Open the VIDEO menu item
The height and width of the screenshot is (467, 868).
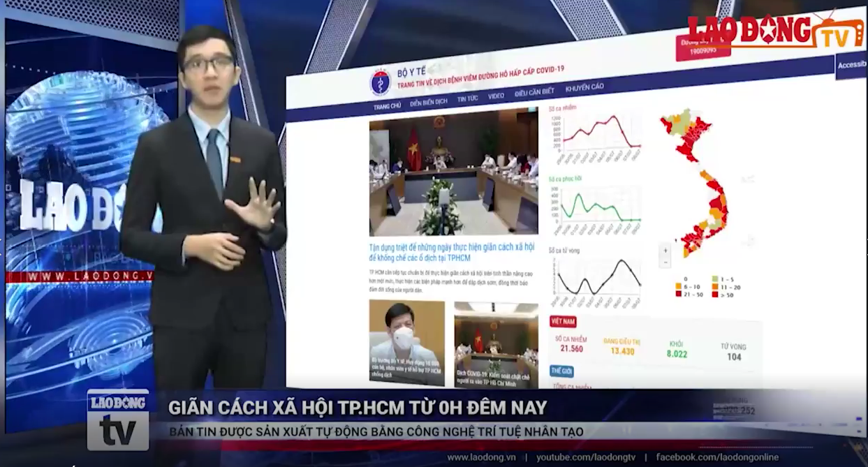pyautogui.click(x=496, y=96)
